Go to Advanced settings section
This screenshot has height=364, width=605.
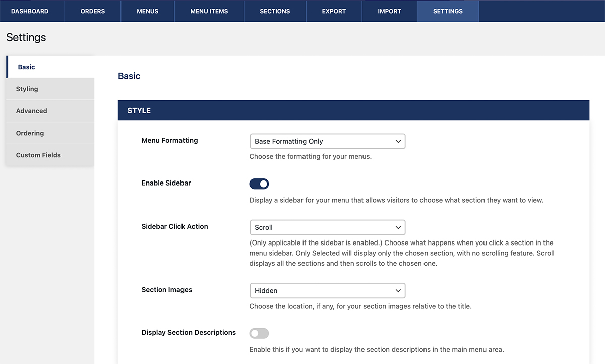[x=50, y=111]
